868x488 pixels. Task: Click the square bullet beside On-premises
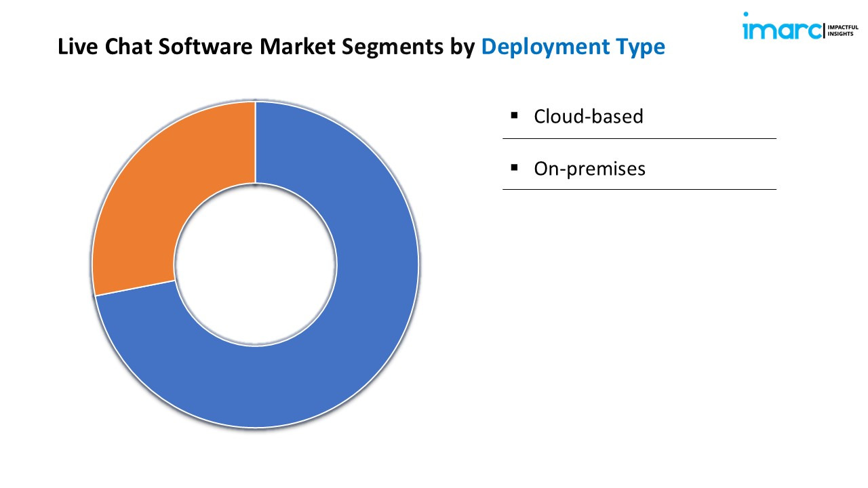tap(515, 167)
